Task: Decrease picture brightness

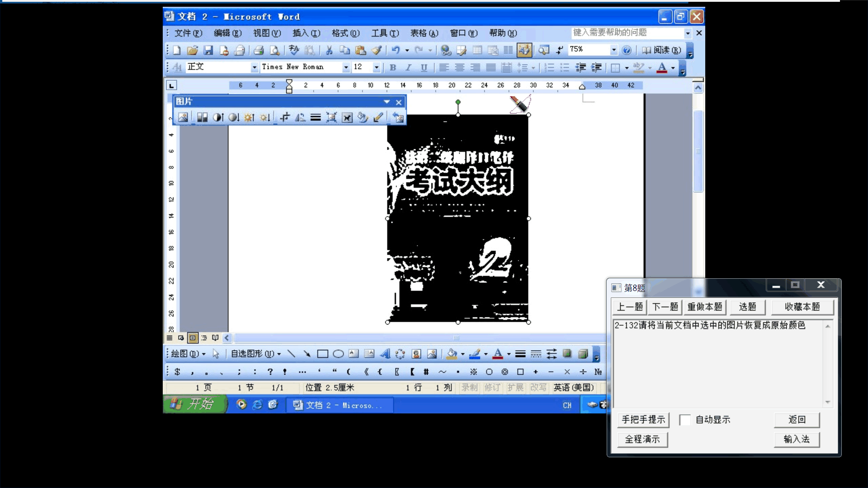Action: pos(265,117)
